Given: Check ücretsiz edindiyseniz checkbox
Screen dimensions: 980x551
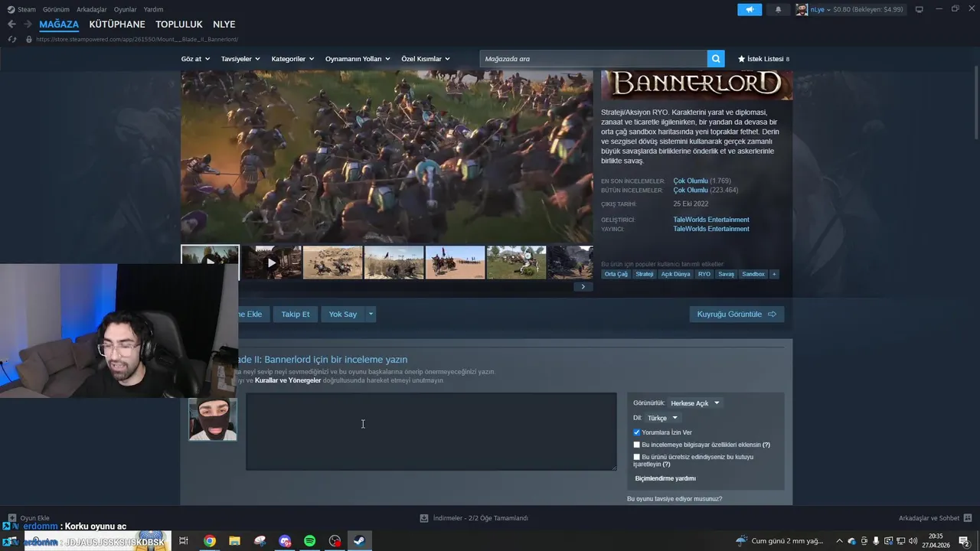Looking at the screenshot, I should (636, 457).
